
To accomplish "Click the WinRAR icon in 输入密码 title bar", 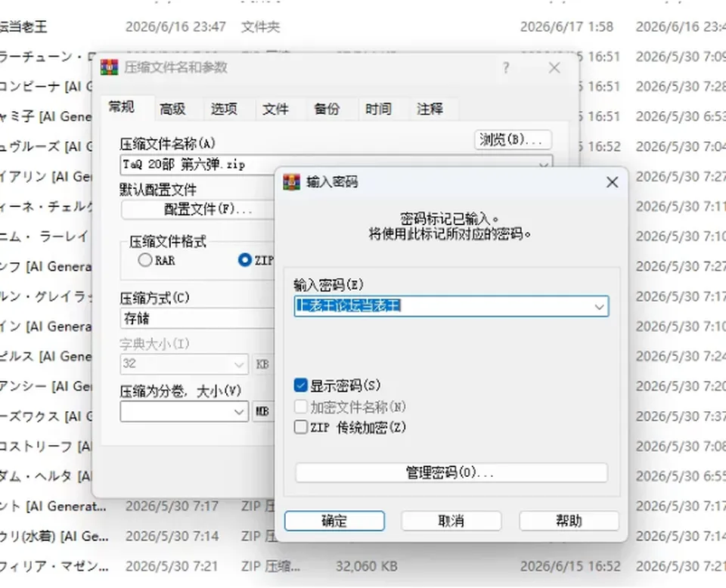I will pos(291,182).
